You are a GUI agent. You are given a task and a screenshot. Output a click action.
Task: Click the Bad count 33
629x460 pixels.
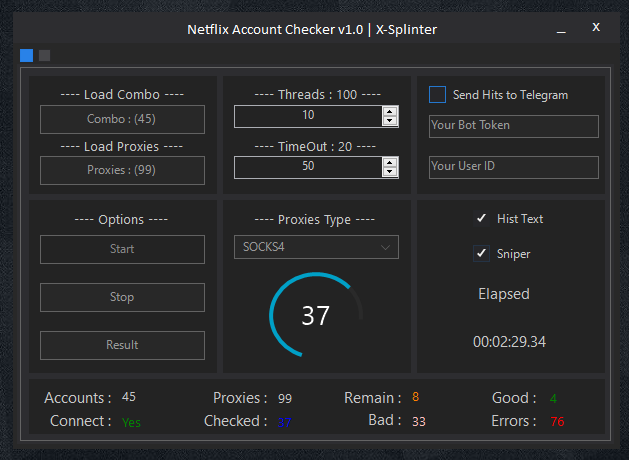[419, 421]
